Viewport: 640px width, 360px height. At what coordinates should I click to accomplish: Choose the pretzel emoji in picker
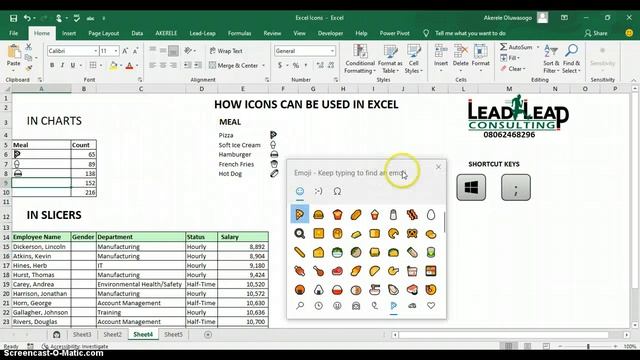coord(412,233)
